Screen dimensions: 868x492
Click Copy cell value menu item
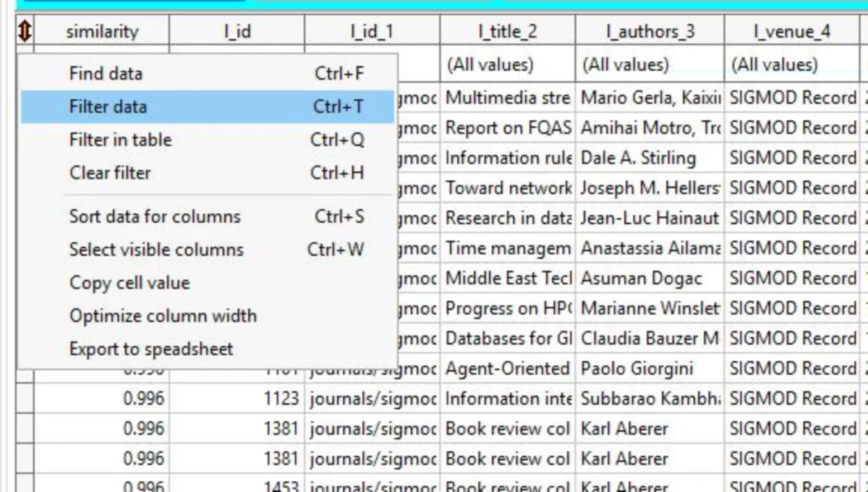[208, 284]
